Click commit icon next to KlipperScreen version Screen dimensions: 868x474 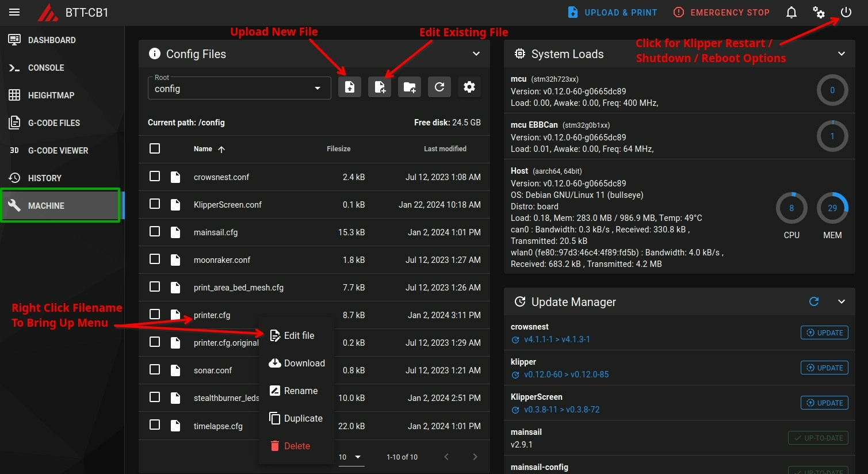515,410
